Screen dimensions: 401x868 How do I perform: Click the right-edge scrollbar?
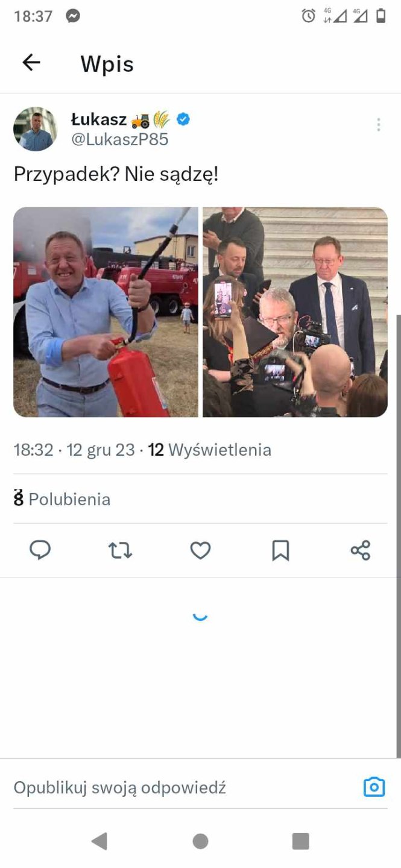click(x=398, y=536)
